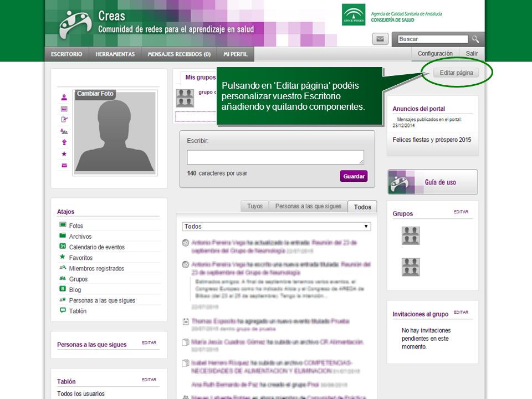Screen dimensions: 532x399
Task: Open Mis grupos heading
Action: [200, 78]
